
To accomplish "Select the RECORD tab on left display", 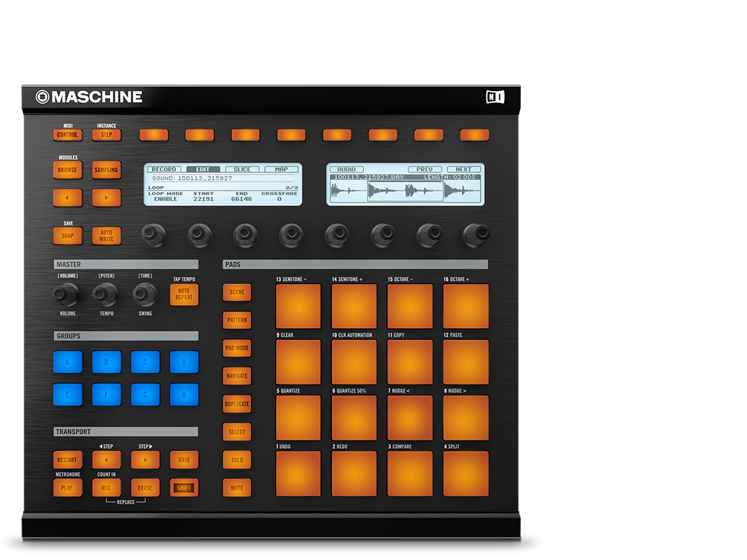I will [164, 169].
